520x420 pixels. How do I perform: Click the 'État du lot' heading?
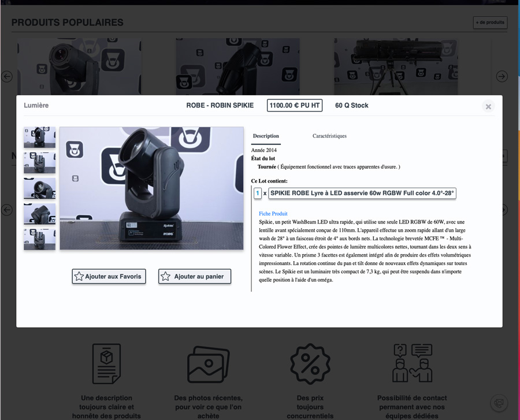pyautogui.click(x=263, y=158)
